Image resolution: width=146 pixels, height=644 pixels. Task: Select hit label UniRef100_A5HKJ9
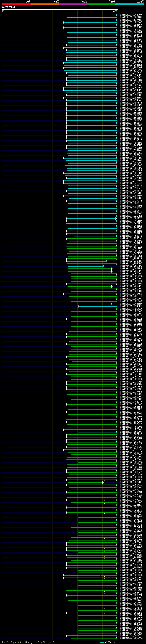(131, 42)
